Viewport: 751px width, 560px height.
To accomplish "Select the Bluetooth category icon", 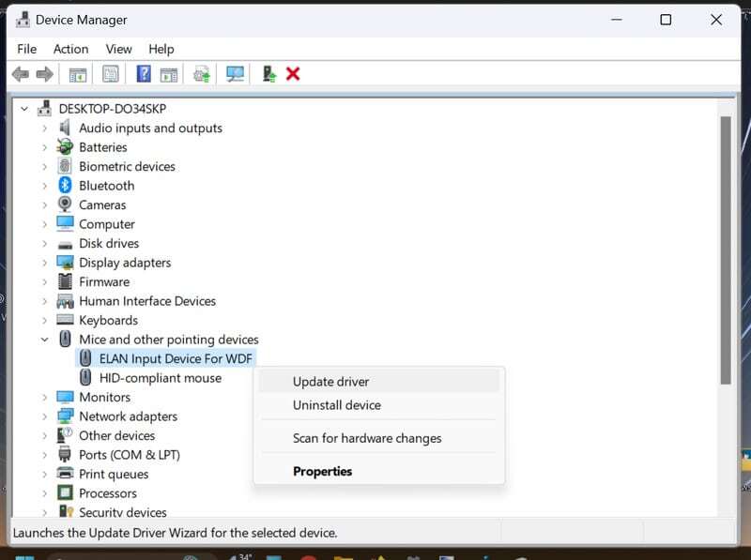I will [x=65, y=185].
